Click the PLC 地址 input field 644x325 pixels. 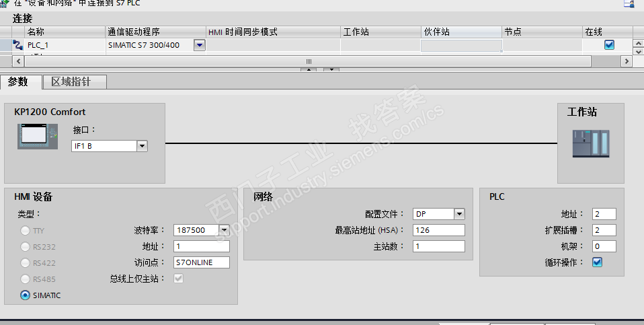coord(604,214)
